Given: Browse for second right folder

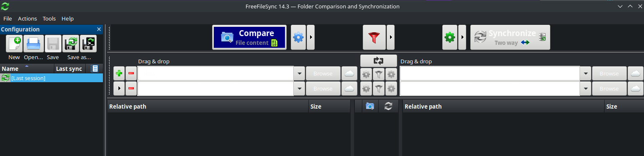Looking at the screenshot, I should (609, 88).
